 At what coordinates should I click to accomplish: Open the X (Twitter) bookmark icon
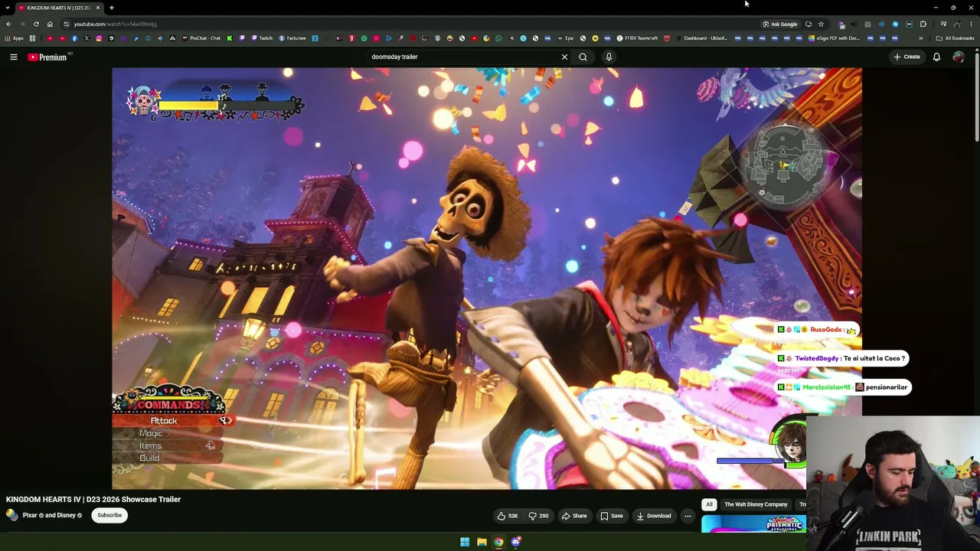[x=87, y=38]
